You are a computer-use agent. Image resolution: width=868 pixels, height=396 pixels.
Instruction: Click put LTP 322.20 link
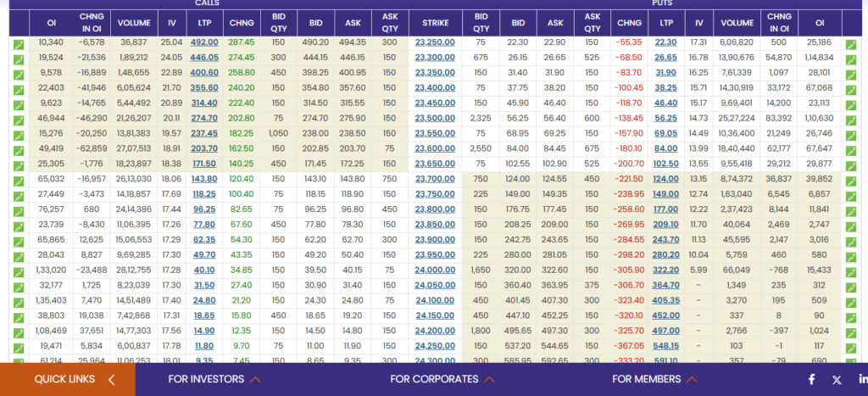pos(665,270)
